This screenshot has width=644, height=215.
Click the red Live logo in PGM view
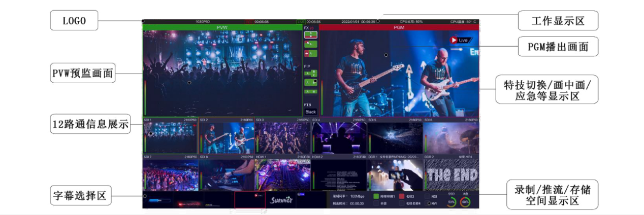pyautogui.click(x=460, y=40)
